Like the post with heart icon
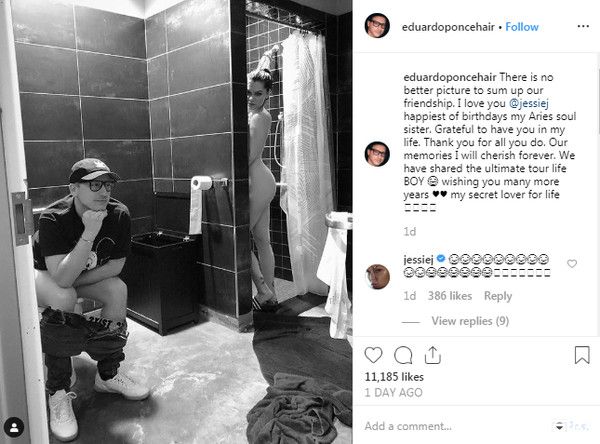The width and height of the screenshot is (600, 444). coord(373,355)
